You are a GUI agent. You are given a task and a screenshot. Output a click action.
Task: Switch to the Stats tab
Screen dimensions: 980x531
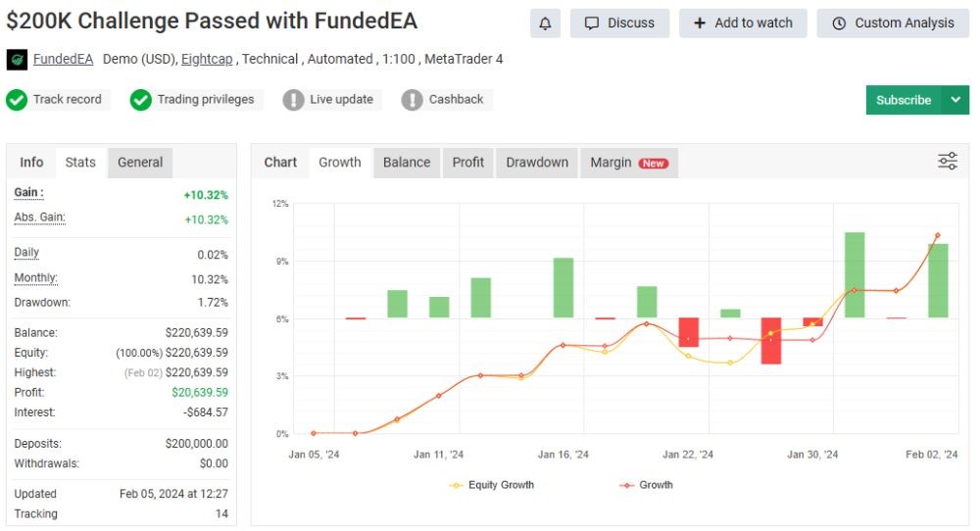pyautogui.click(x=80, y=163)
